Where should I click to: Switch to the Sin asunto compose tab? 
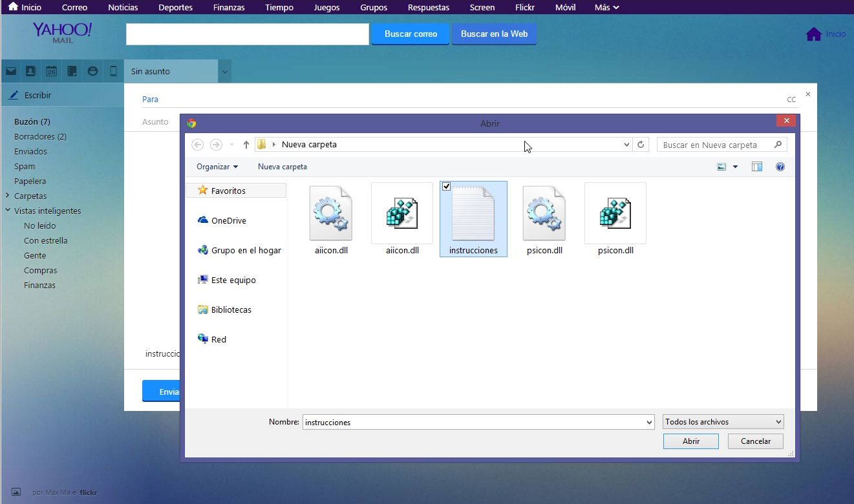click(x=171, y=71)
